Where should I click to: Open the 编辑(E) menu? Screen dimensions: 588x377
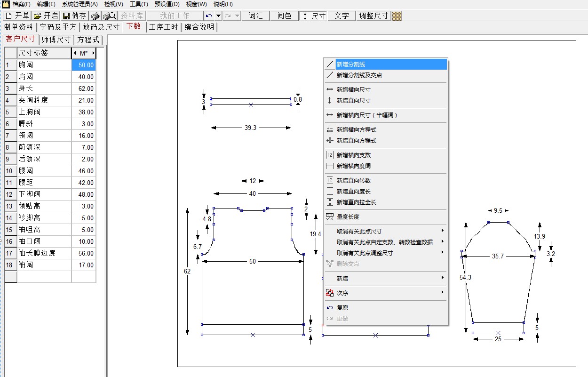(46, 4)
